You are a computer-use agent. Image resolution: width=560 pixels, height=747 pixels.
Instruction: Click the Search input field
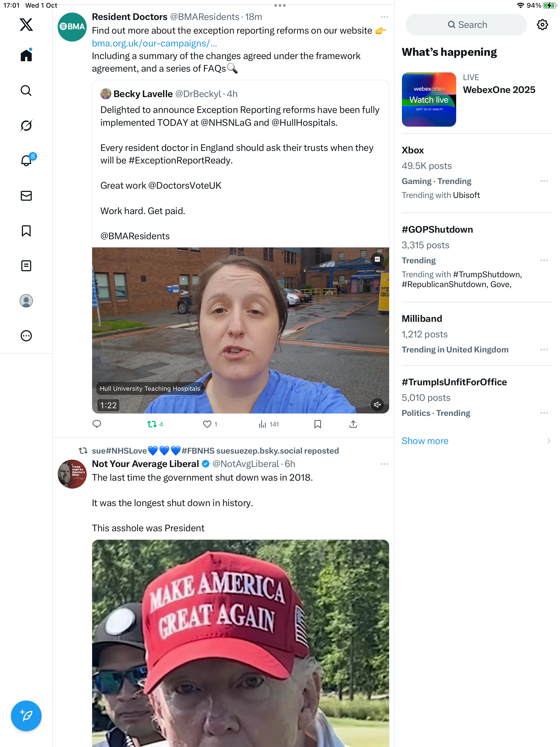pyautogui.click(x=466, y=25)
